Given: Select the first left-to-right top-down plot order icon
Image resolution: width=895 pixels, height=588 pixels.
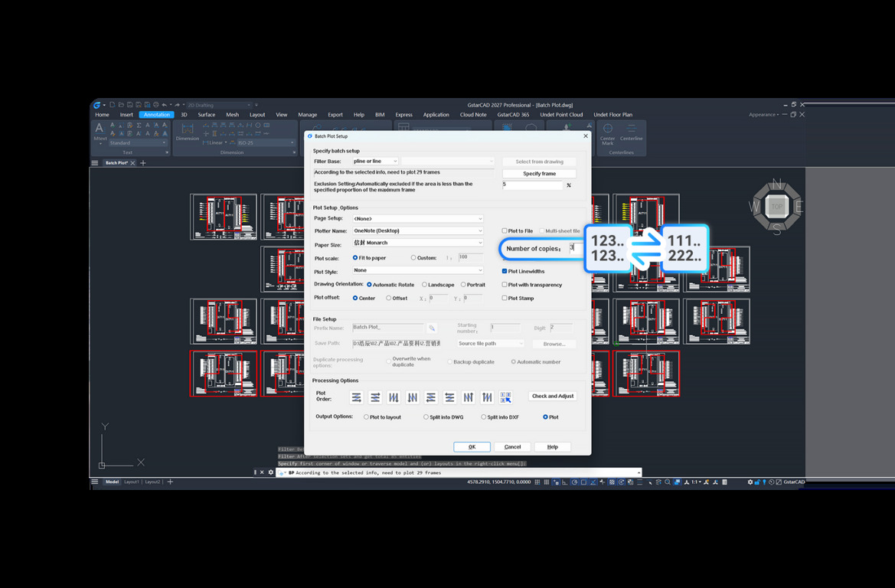Looking at the screenshot, I should click(356, 397).
